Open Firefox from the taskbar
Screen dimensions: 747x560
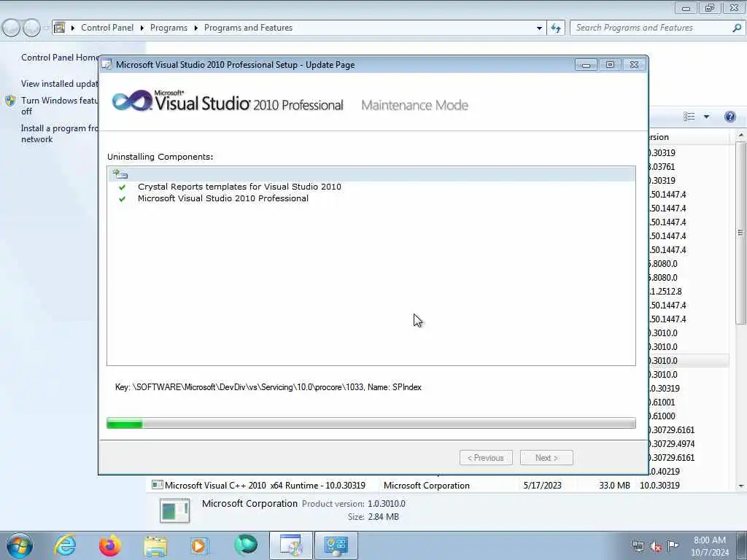tap(110, 545)
